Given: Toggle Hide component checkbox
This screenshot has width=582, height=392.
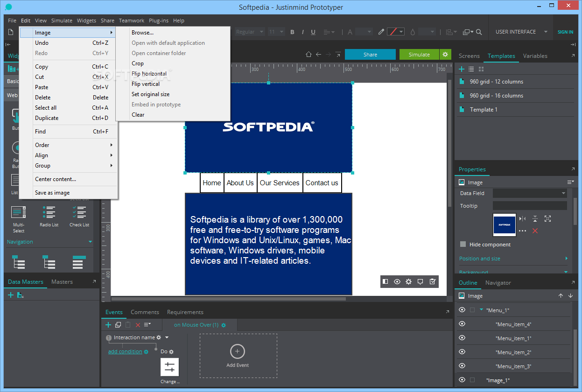Looking at the screenshot, I should [x=463, y=244].
